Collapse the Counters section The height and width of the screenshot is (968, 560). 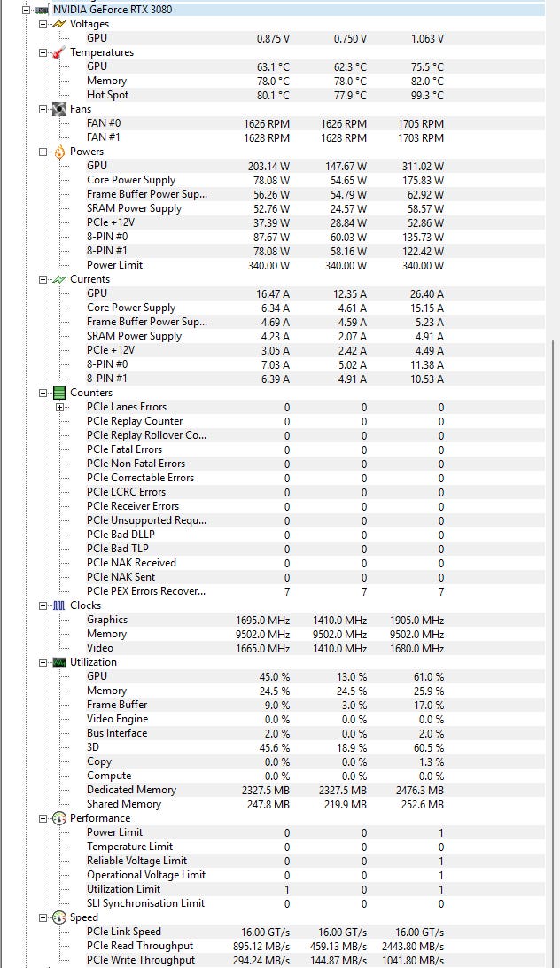click(x=43, y=394)
